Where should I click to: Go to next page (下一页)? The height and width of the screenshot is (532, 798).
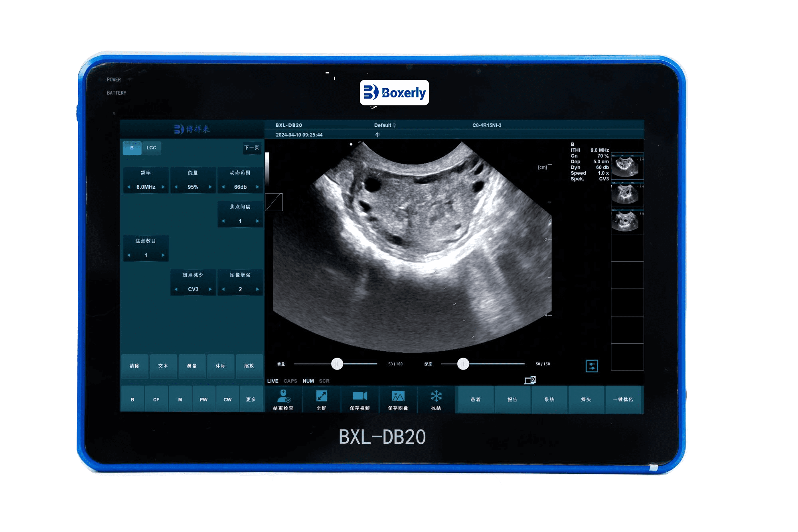[252, 148]
